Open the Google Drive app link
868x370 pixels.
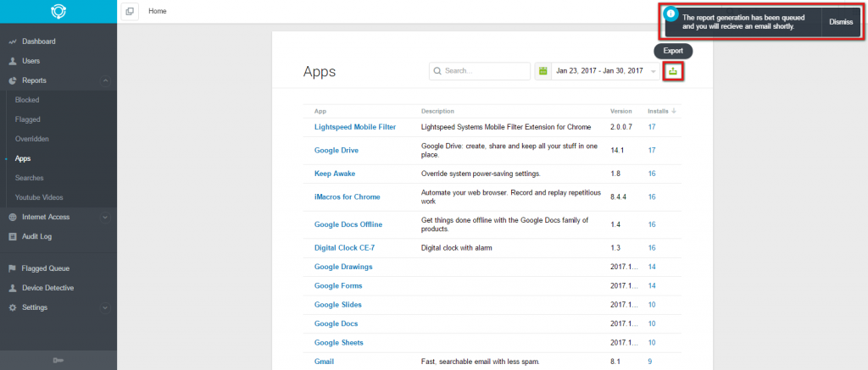[x=337, y=151]
